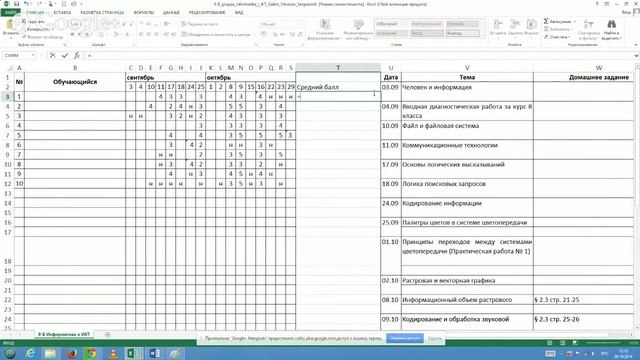The width and height of the screenshot is (640, 360).
Task: Switch to Разметка страницы tab
Action: [102, 12]
